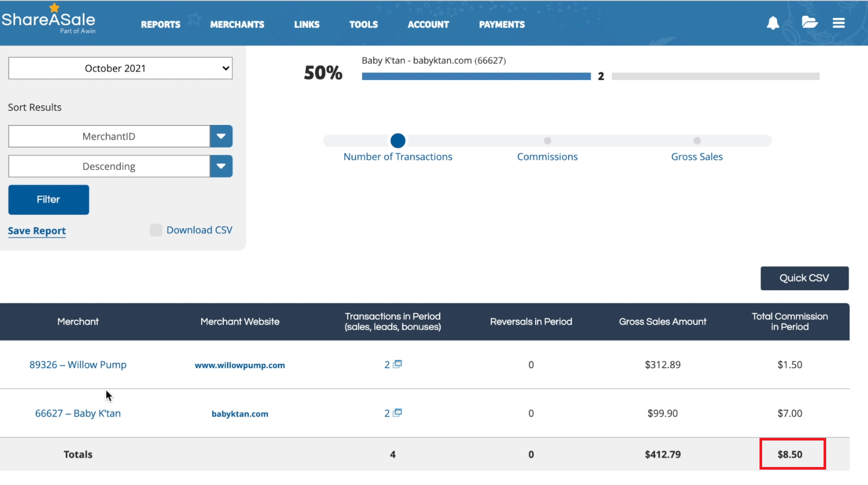The height and width of the screenshot is (485, 868).
Task: Visit the www.willowpump.com website link
Action: point(240,365)
